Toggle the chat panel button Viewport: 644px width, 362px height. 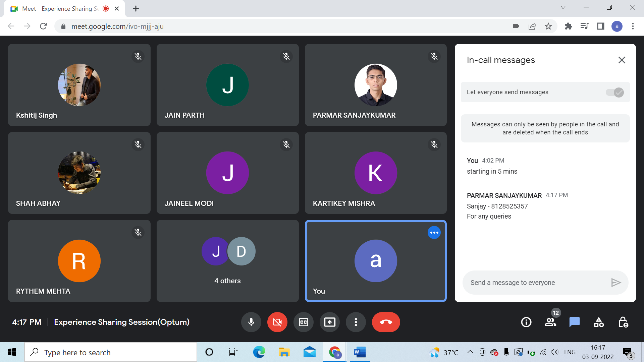pos(574,322)
